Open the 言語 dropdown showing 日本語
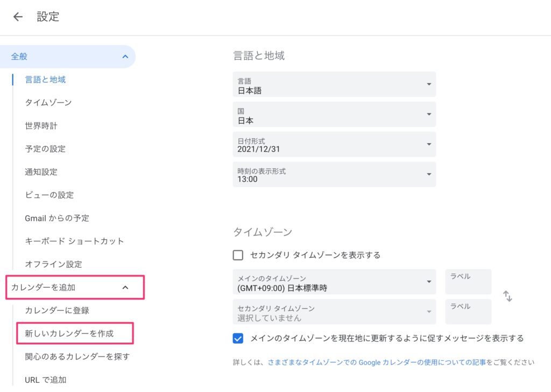Image resolution: width=551 pixels, height=392 pixels. point(334,84)
